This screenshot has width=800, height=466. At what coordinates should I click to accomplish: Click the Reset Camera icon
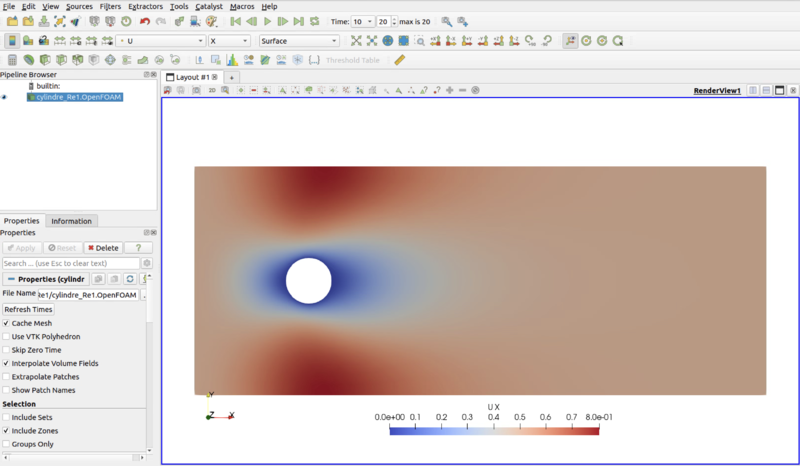pyautogui.click(x=356, y=41)
